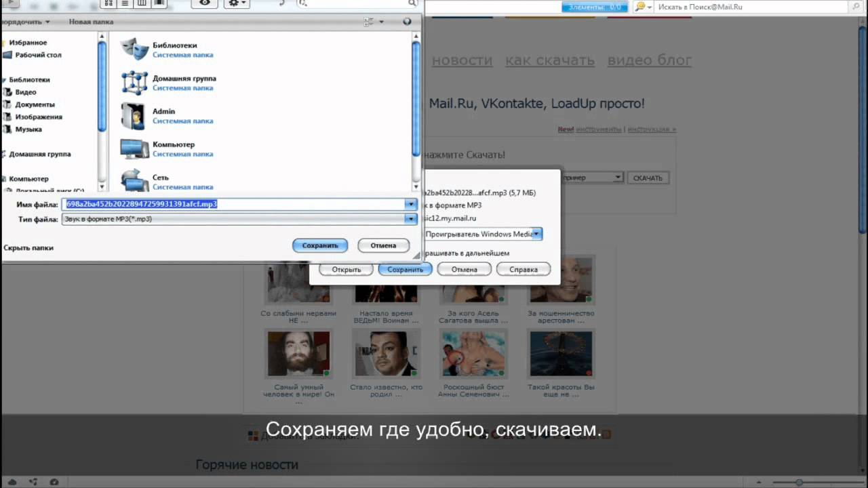Select Изображения library in navigation pane
Image resolution: width=868 pixels, height=488 pixels.
click(x=39, y=117)
